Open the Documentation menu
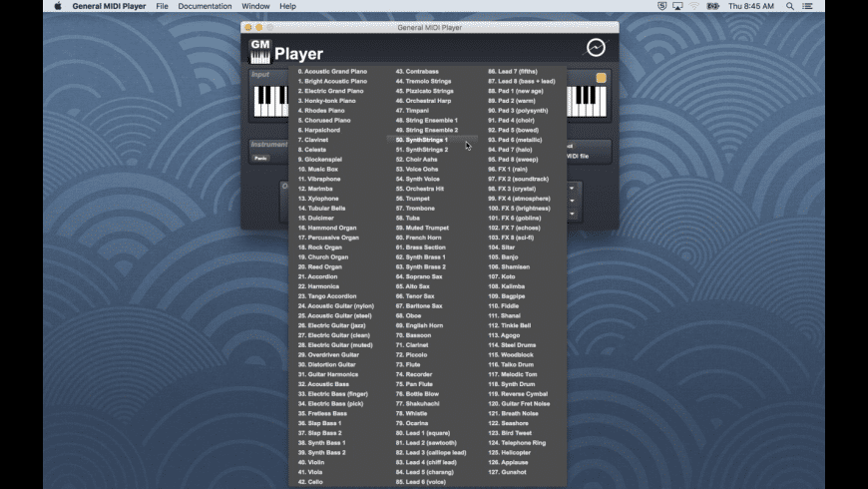This screenshot has height=489, width=868. pyautogui.click(x=205, y=6)
